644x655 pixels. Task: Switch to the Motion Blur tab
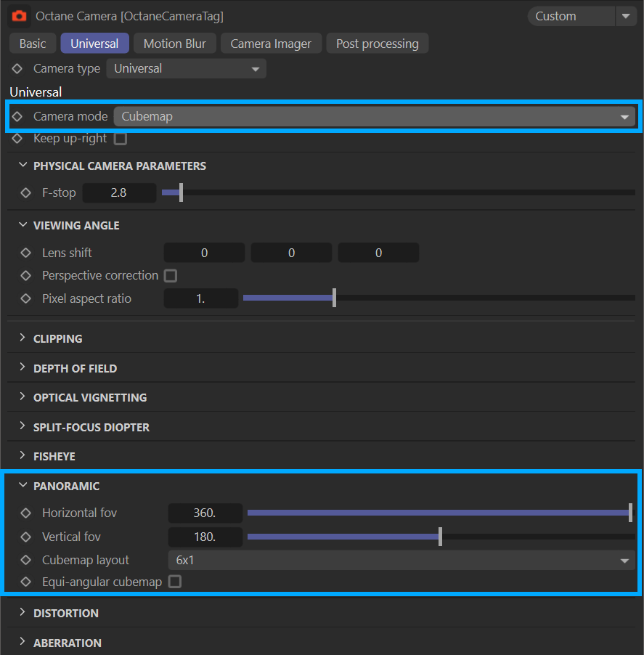point(174,44)
